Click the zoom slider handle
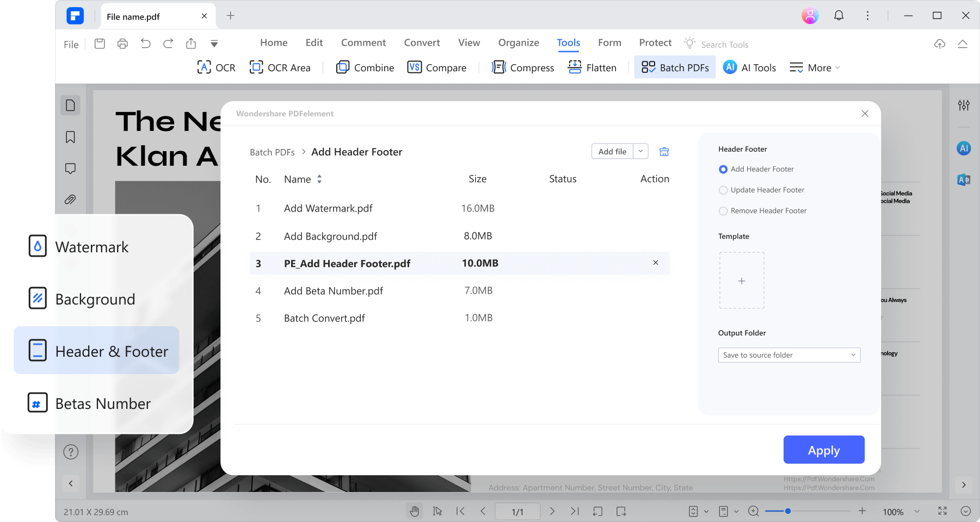Image resolution: width=980 pixels, height=522 pixels. click(787, 511)
